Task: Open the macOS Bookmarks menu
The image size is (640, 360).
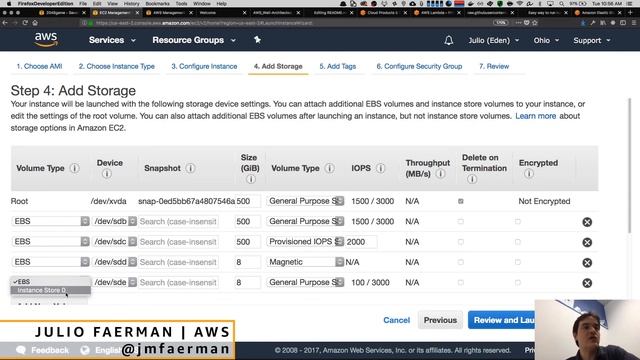Action: [158, 3]
